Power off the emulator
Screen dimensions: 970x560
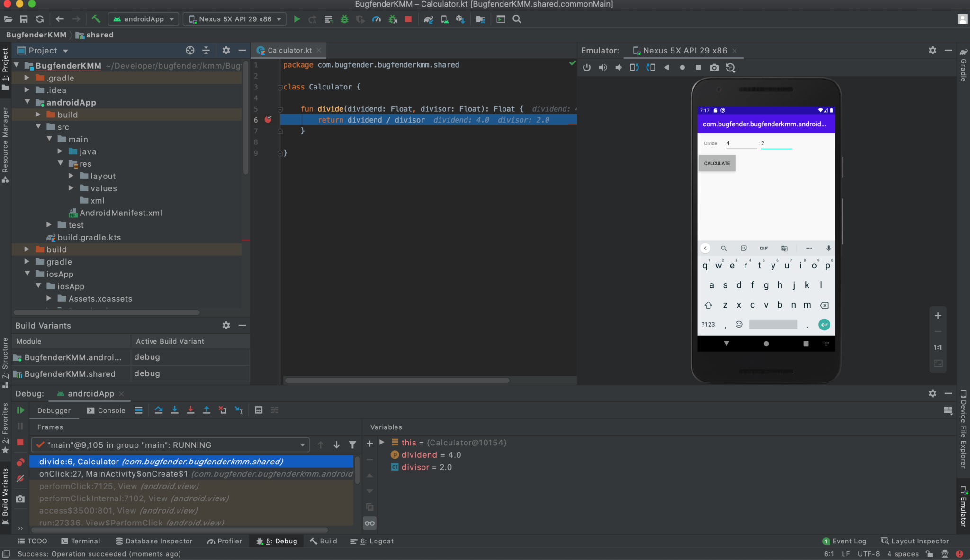[587, 67]
